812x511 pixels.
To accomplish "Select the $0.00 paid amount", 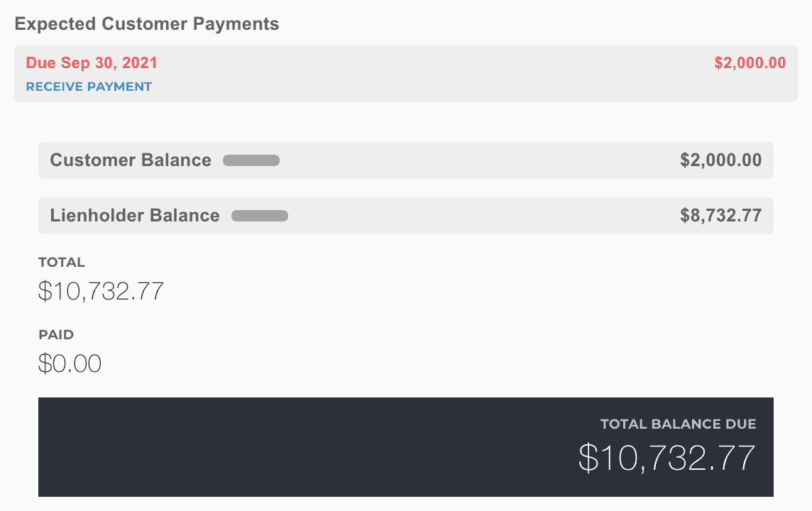I will (70, 363).
